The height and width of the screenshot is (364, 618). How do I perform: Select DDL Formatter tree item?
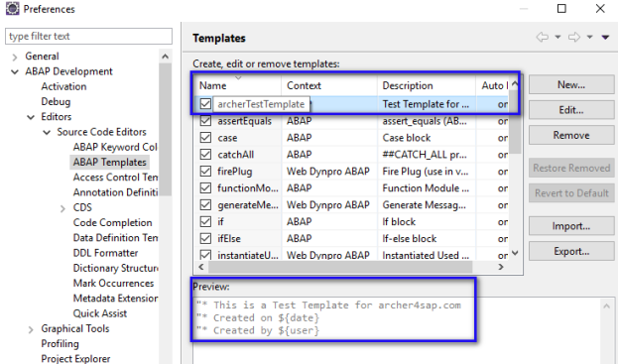(x=105, y=253)
